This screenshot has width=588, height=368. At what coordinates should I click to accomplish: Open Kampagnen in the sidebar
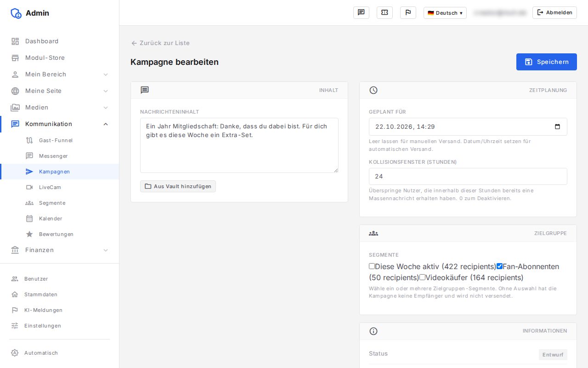[60, 172]
